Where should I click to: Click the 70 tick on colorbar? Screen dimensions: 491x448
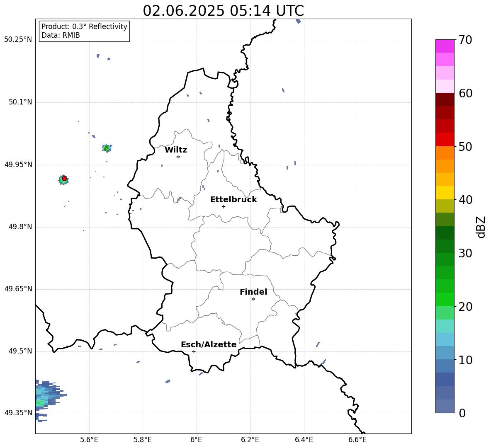tap(465, 40)
